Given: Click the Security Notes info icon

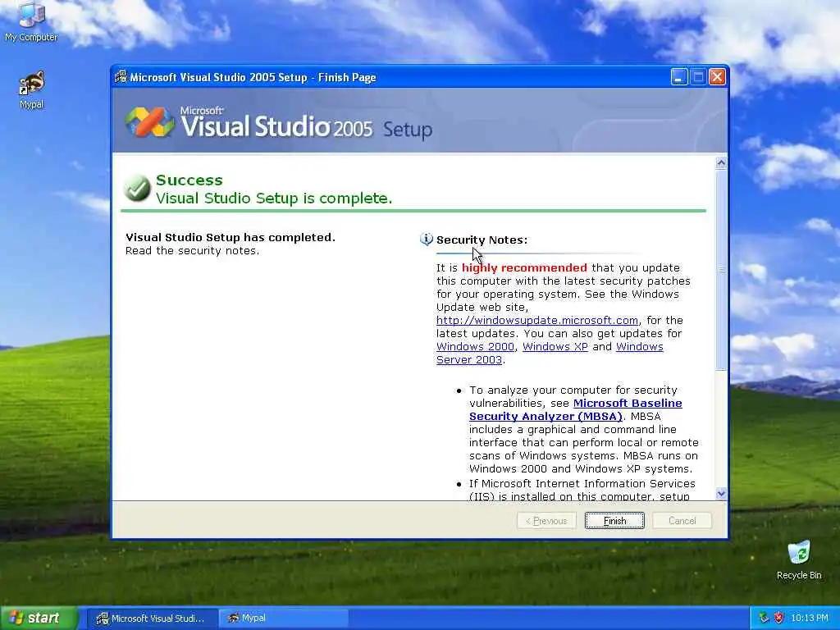Looking at the screenshot, I should click(x=427, y=240).
